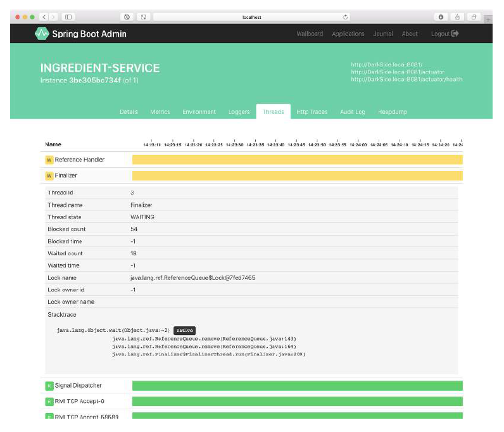Screen dimensions: 504x432
Task: Go forward with Safari forward arrow
Action: point(53,17)
